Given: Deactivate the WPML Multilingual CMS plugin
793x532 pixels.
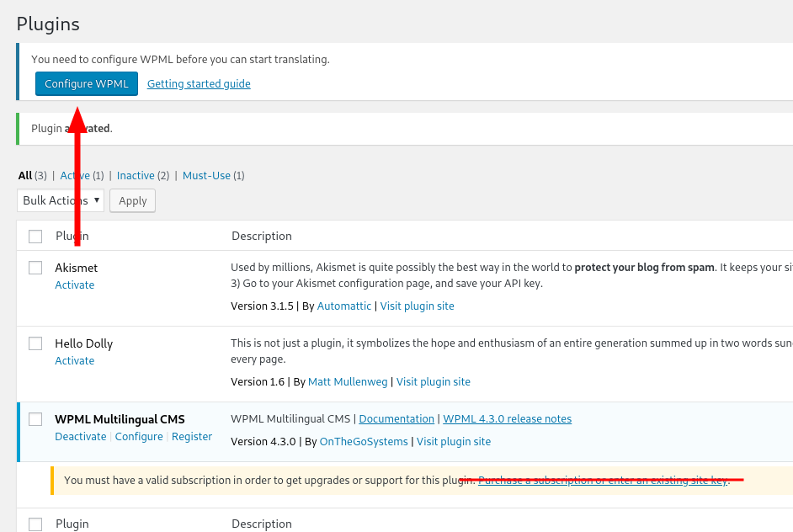Looking at the screenshot, I should pos(81,437).
